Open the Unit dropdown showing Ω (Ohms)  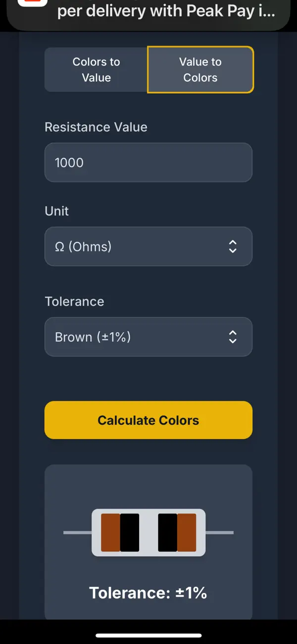[x=148, y=246]
